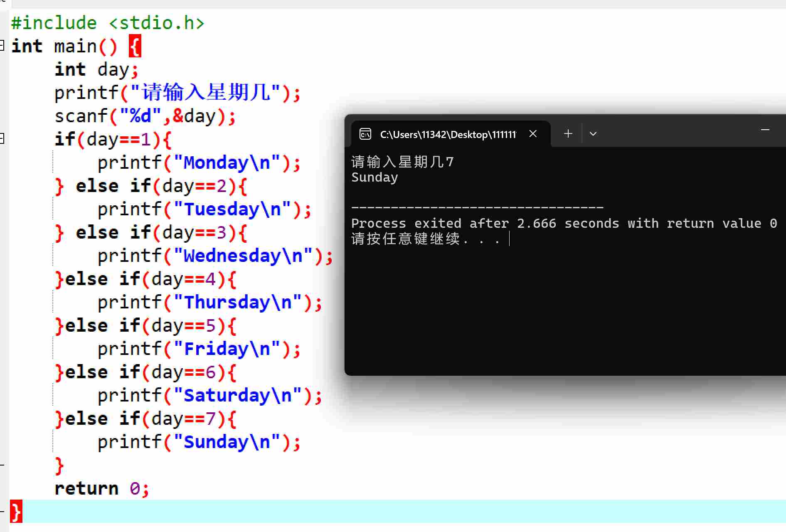This screenshot has height=532, width=786.
Task: Click the return 0; line
Action: 102,488
